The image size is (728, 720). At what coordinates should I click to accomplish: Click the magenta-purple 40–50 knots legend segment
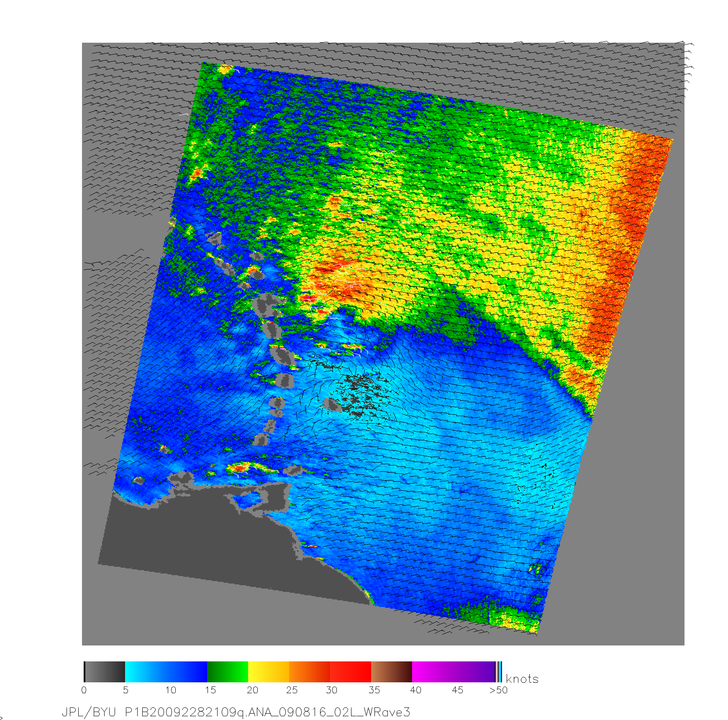[x=454, y=672]
